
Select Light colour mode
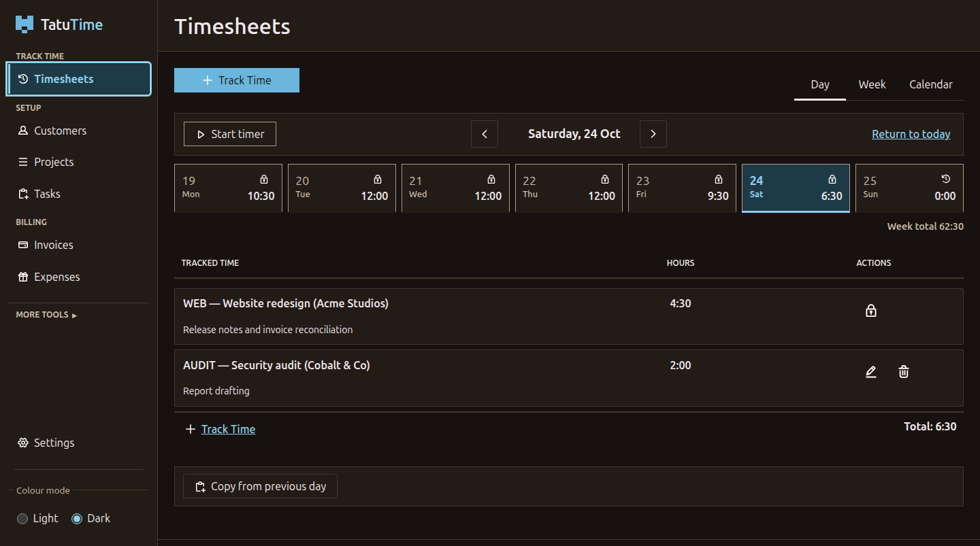22,519
